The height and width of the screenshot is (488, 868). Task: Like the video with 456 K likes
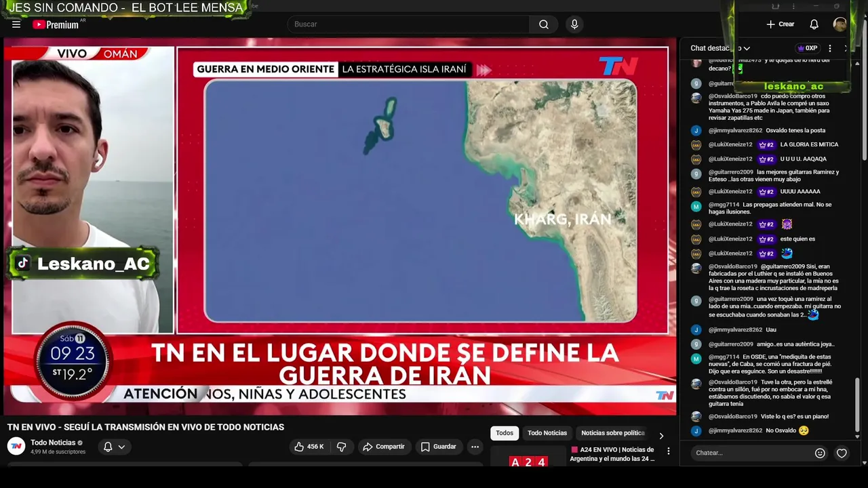tap(309, 447)
